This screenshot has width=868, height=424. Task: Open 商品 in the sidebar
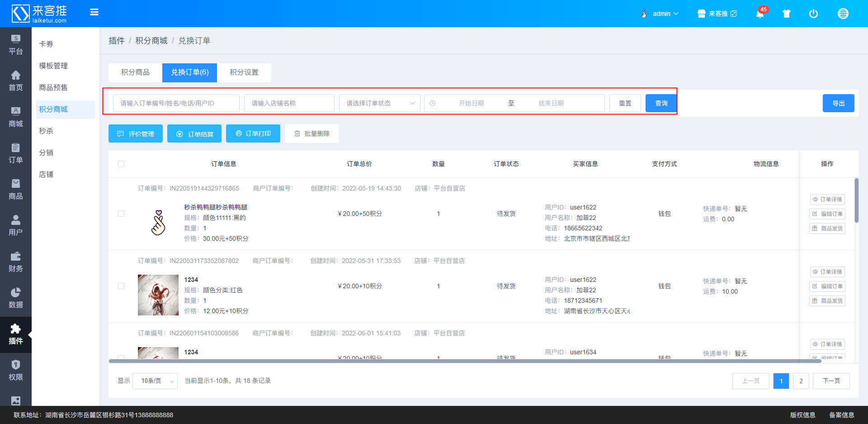tap(16, 190)
